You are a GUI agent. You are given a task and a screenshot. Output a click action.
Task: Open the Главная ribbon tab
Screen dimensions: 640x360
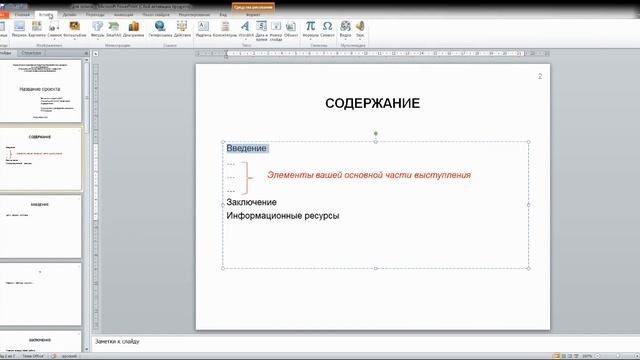tap(22, 15)
